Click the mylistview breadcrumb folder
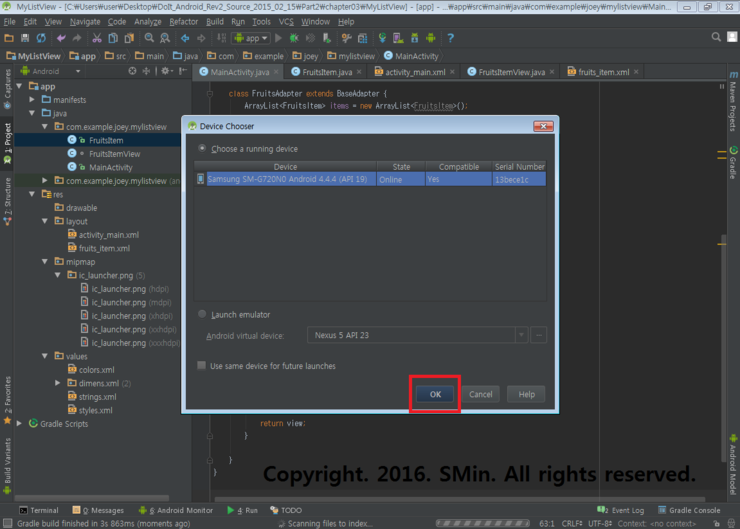This screenshot has height=529, width=740. coord(351,56)
